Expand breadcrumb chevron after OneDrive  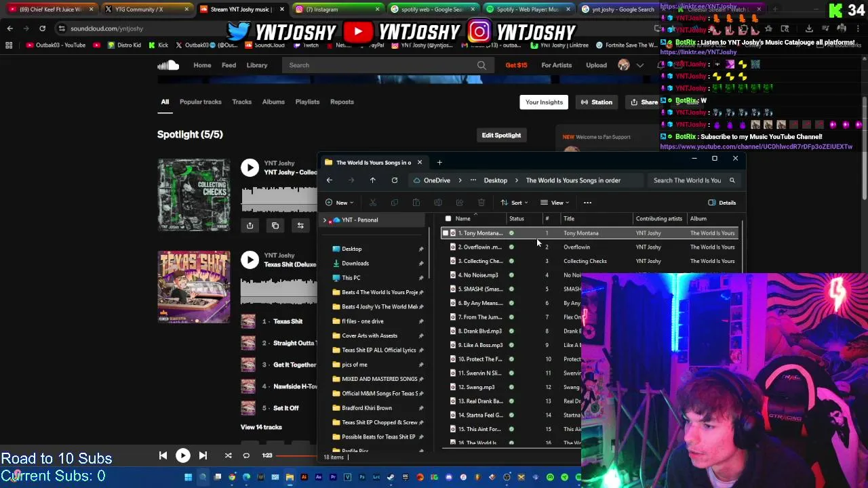[x=459, y=180]
